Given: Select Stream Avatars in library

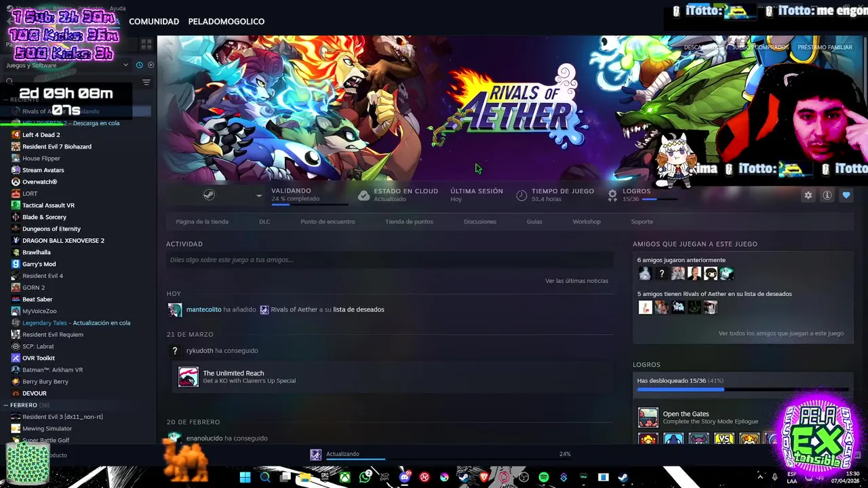Looking at the screenshot, I should click(x=43, y=170).
